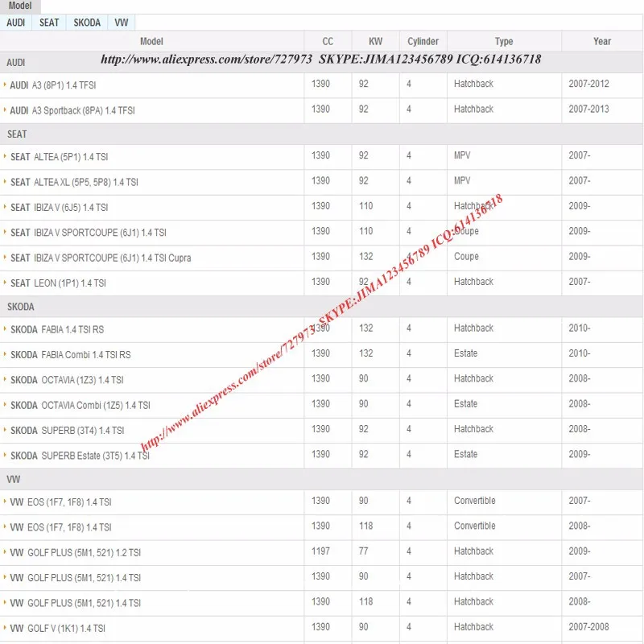This screenshot has height=644, width=644.
Task: Switch to the AUDI tab
Action: (x=16, y=23)
